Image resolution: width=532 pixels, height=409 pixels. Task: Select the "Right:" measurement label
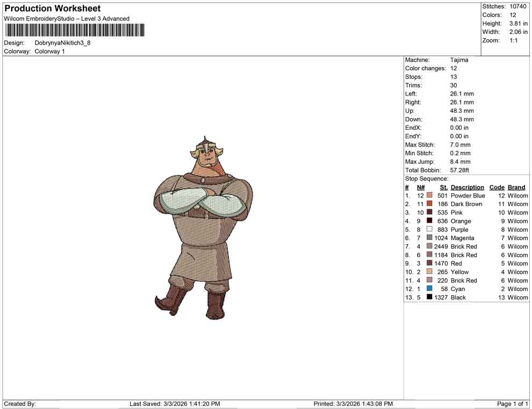[x=413, y=103]
